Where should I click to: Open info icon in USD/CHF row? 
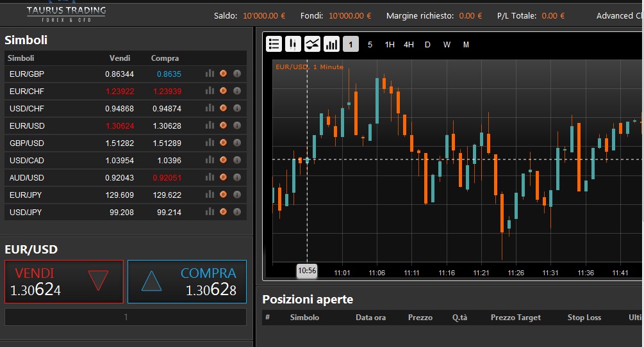[237, 108]
